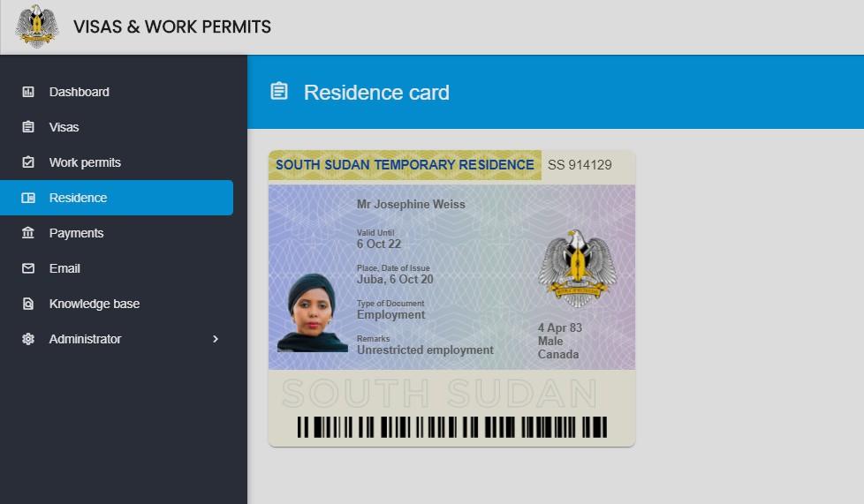Click the coat of arms logo in header
This screenshot has width=864, height=504.
tap(37, 26)
